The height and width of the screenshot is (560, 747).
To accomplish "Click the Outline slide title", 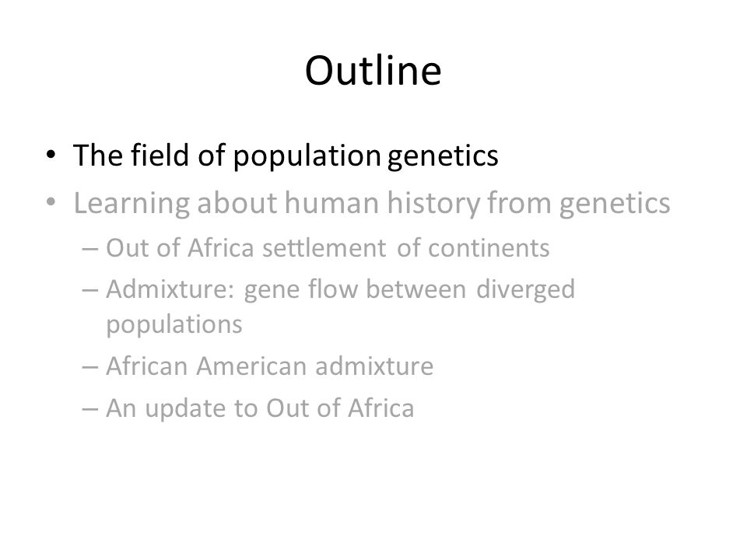I will 373,71.
